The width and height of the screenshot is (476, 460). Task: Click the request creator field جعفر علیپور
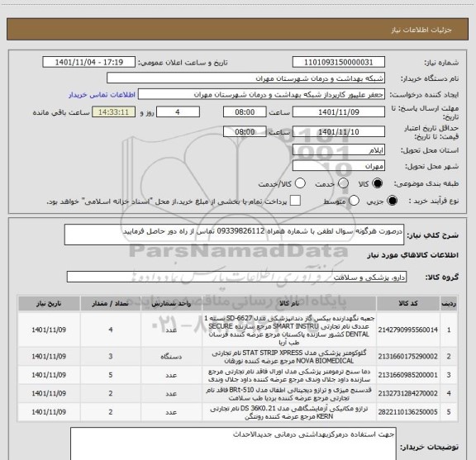[261, 94]
